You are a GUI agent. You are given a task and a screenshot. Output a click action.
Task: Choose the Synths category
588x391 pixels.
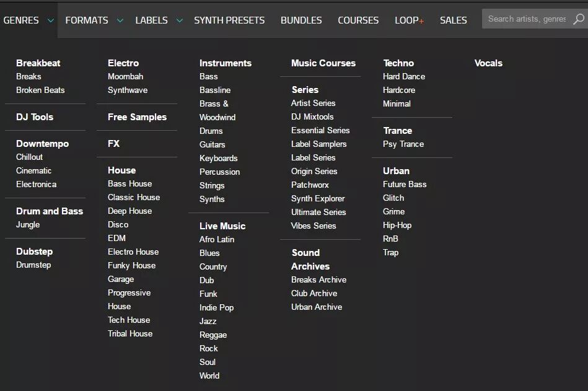(x=212, y=199)
